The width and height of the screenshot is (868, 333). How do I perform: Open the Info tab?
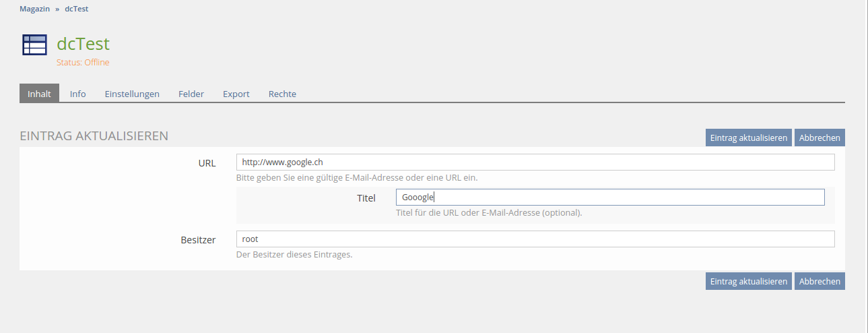78,94
